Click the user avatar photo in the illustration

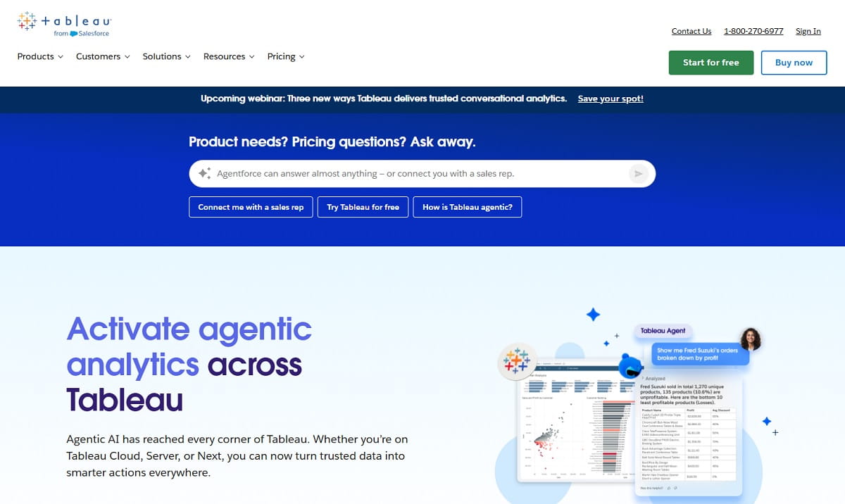751,339
